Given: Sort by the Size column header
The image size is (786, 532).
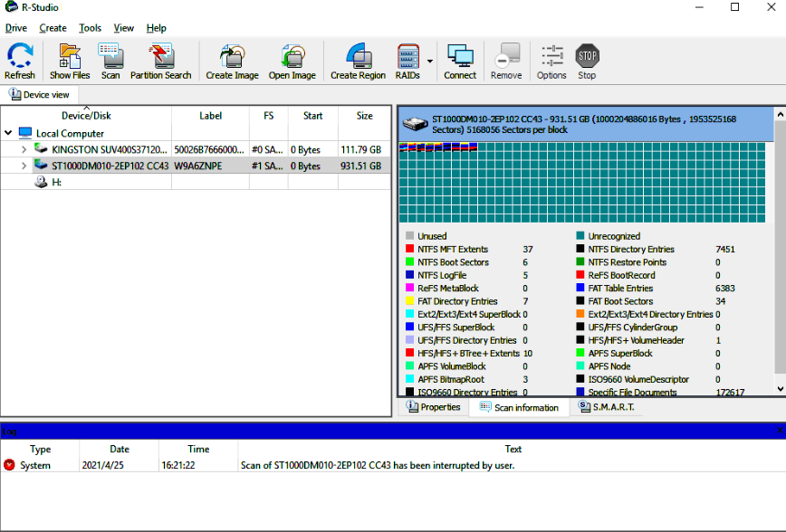Looking at the screenshot, I should (x=364, y=116).
